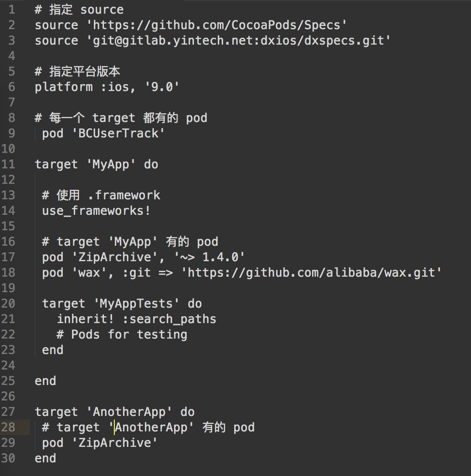This screenshot has width=471, height=476.
Task: Click line number 1 in the gutter
Action: click(11, 10)
